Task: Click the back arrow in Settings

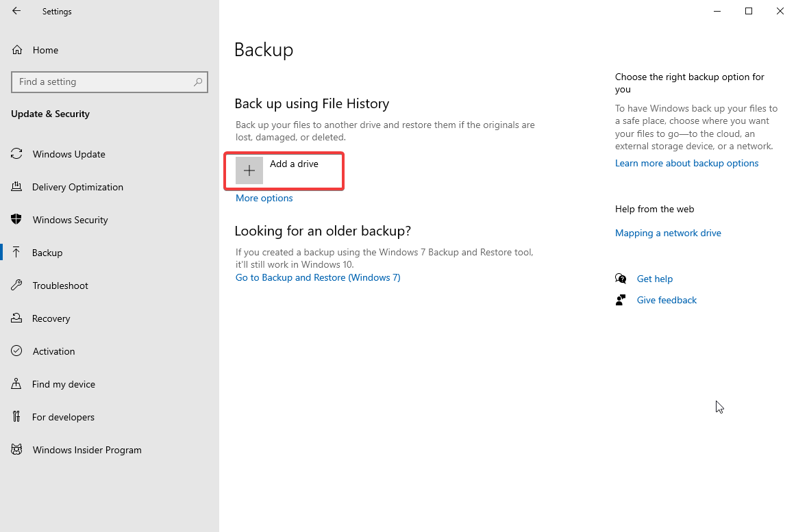Action: click(16, 11)
